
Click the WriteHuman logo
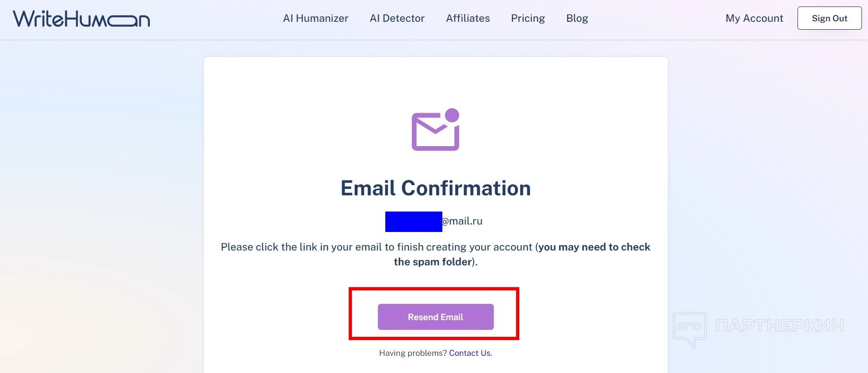(x=82, y=19)
